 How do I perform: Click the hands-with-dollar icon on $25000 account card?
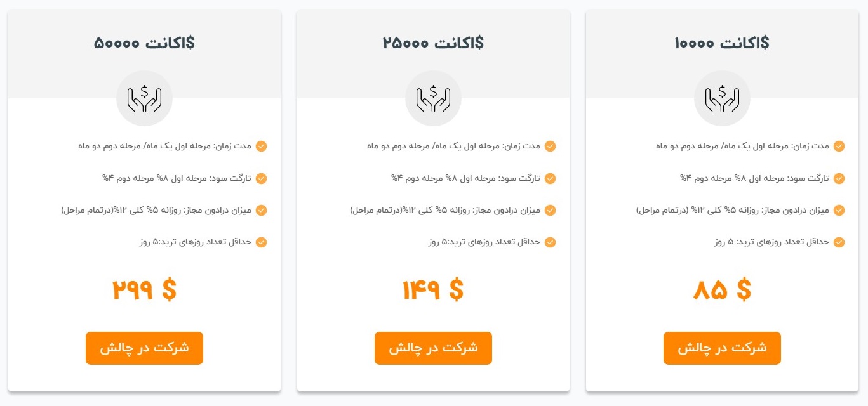click(x=433, y=98)
